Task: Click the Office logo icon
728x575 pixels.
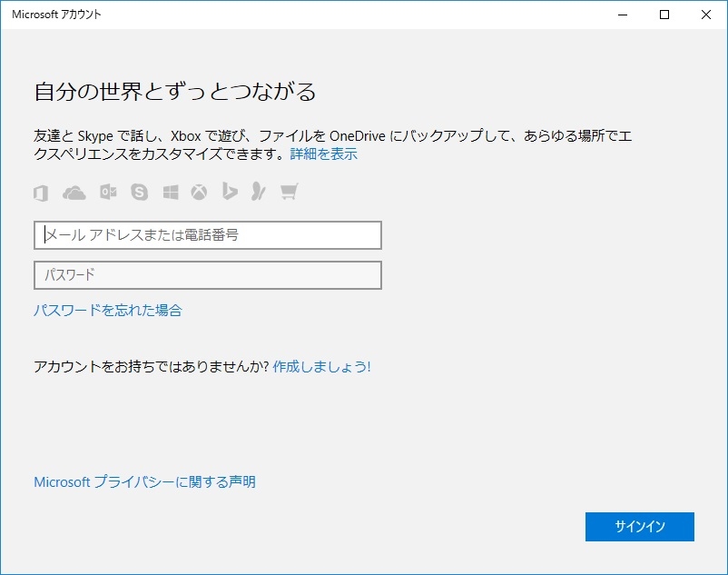Action: click(x=41, y=193)
